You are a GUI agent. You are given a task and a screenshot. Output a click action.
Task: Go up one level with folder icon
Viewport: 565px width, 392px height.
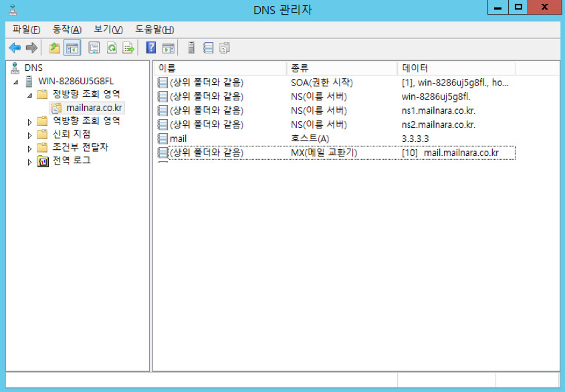coord(54,47)
